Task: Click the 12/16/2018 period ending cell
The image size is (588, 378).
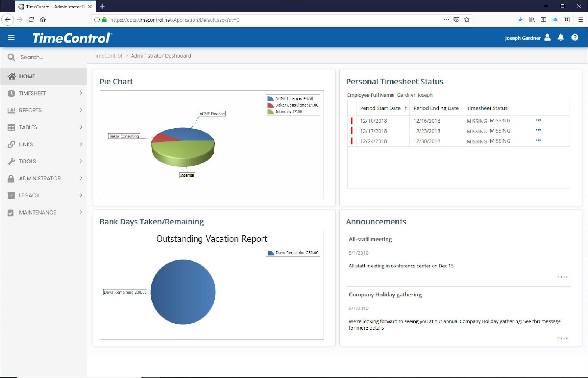Action: tap(436, 121)
